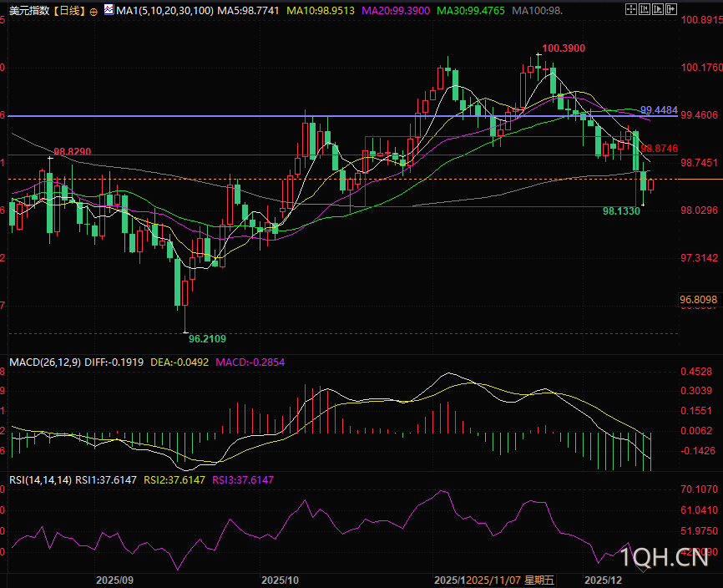Image resolution: width=723 pixels, height=588 pixels.
Task: Click the last window control icon at top right
Action: tap(670, 10)
